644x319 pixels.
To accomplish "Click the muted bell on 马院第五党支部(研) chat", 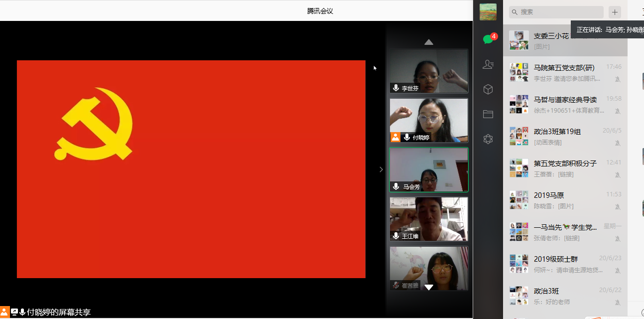I will pos(618,79).
